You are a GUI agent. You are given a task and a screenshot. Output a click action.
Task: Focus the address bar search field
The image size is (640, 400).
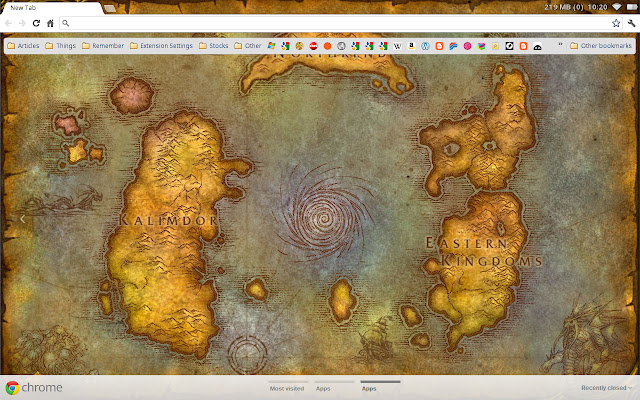(x=337, y=23)
